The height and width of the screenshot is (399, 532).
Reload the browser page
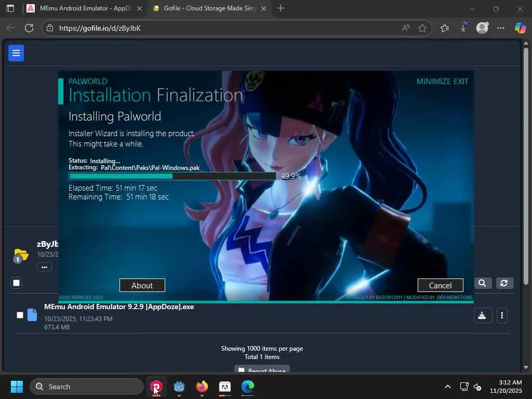pos(29,28)
